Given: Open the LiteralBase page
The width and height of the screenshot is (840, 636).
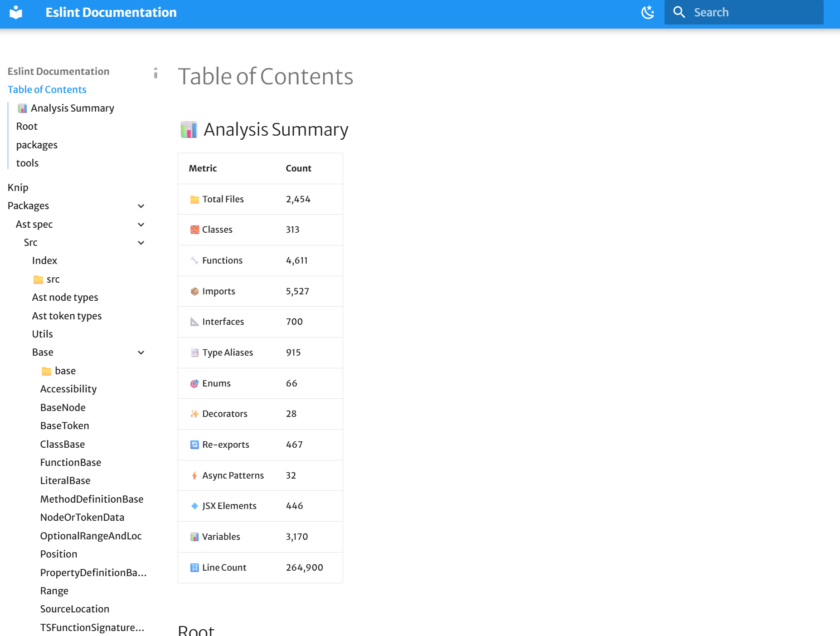Looking at the screenshot, I should pyautogui.click(x=65, y=481).
